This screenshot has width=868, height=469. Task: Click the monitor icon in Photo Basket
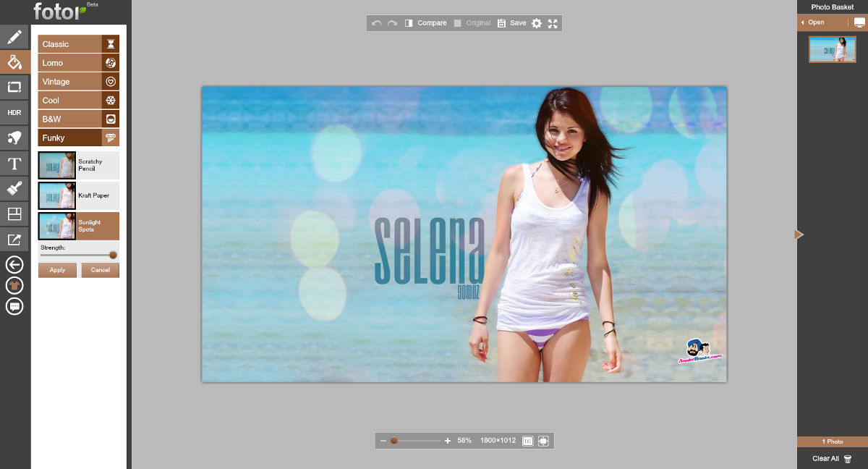pos(859,22)
